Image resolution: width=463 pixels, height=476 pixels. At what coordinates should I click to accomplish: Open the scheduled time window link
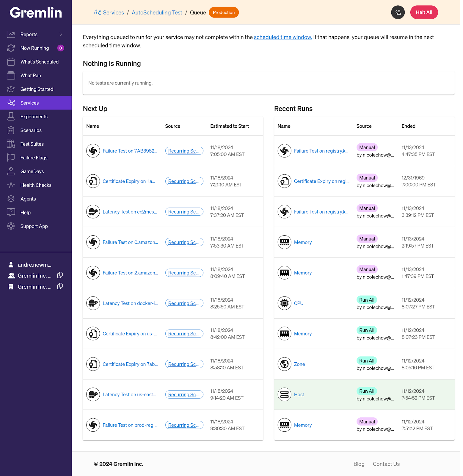(283, 37)
